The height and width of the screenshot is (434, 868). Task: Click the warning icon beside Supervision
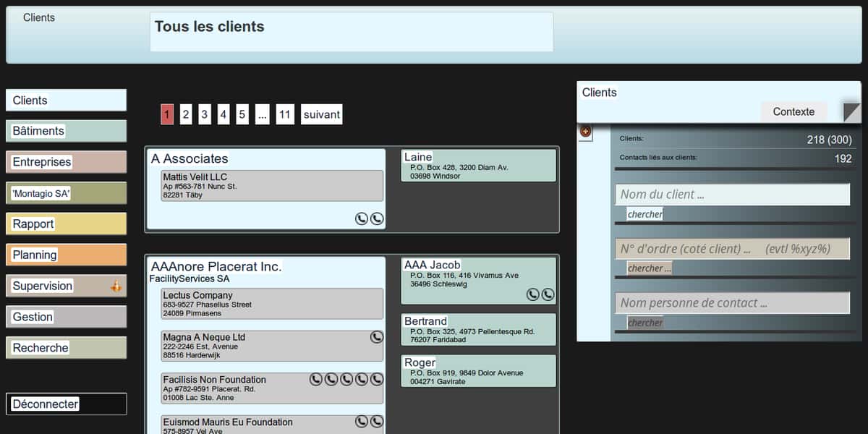pos(116,286)
